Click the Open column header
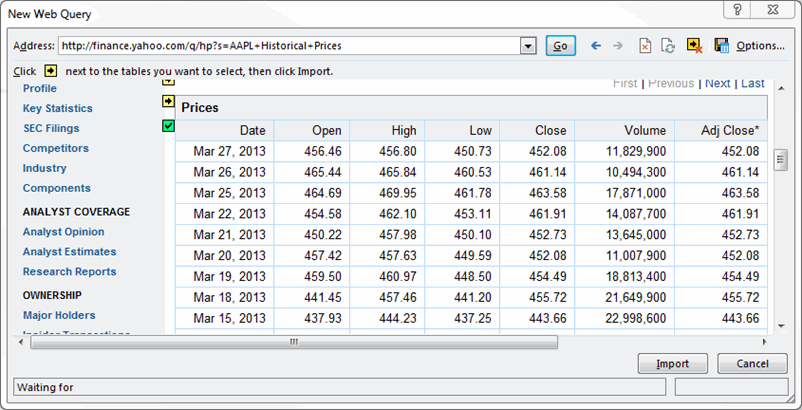 tap(311, 130)
